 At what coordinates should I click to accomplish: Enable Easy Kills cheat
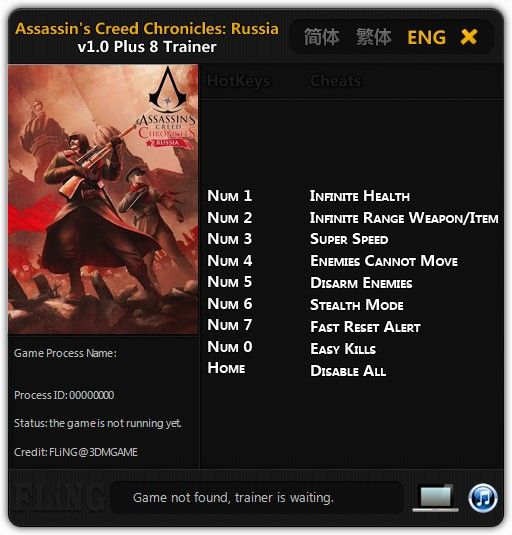(343, 349)
